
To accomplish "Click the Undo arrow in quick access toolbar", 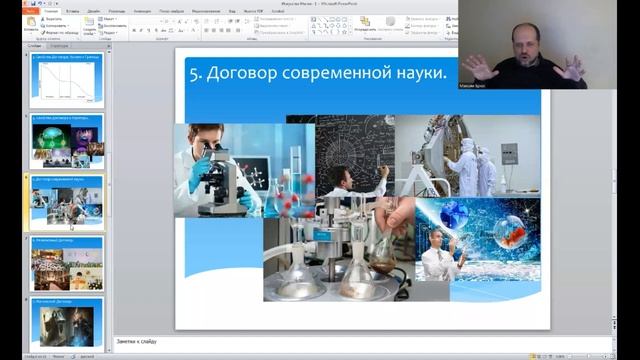I will click(x=40, y=3).
